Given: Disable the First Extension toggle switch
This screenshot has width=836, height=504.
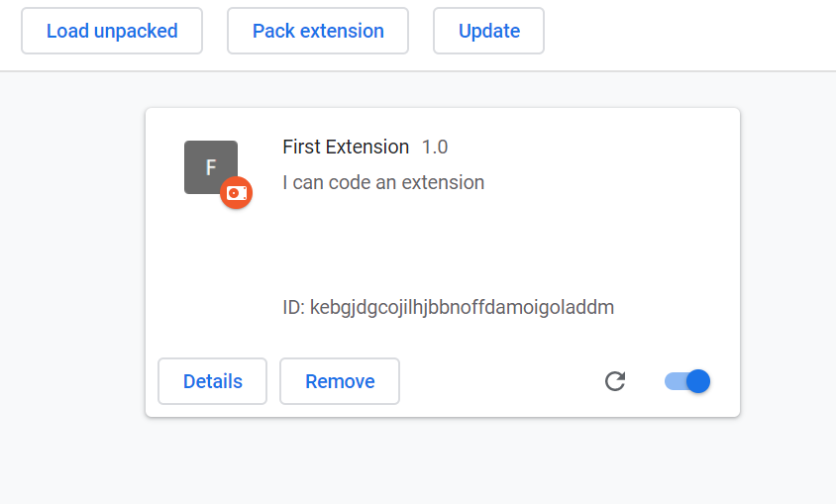Looking at the screenshot, I should click(x=687, y=381).
